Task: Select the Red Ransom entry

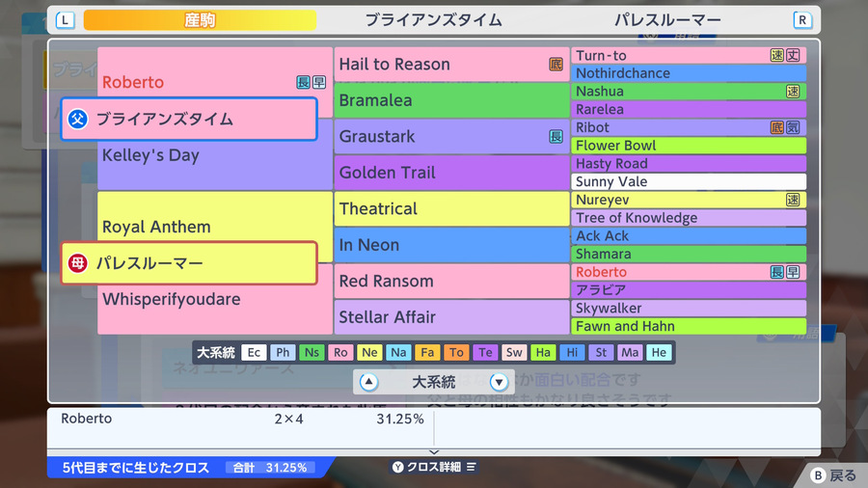Action: pyautogui.click(x=451, y=281)
